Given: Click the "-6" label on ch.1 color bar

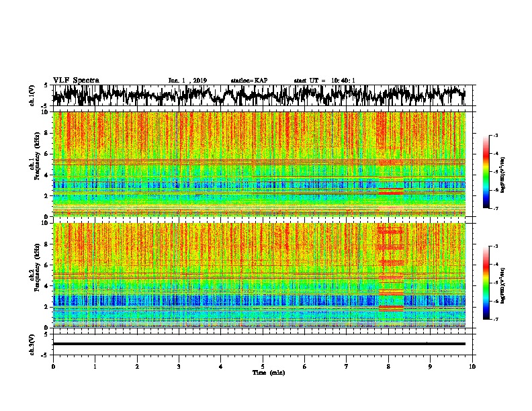Looking at the screenshot, I should click(495, 190).
